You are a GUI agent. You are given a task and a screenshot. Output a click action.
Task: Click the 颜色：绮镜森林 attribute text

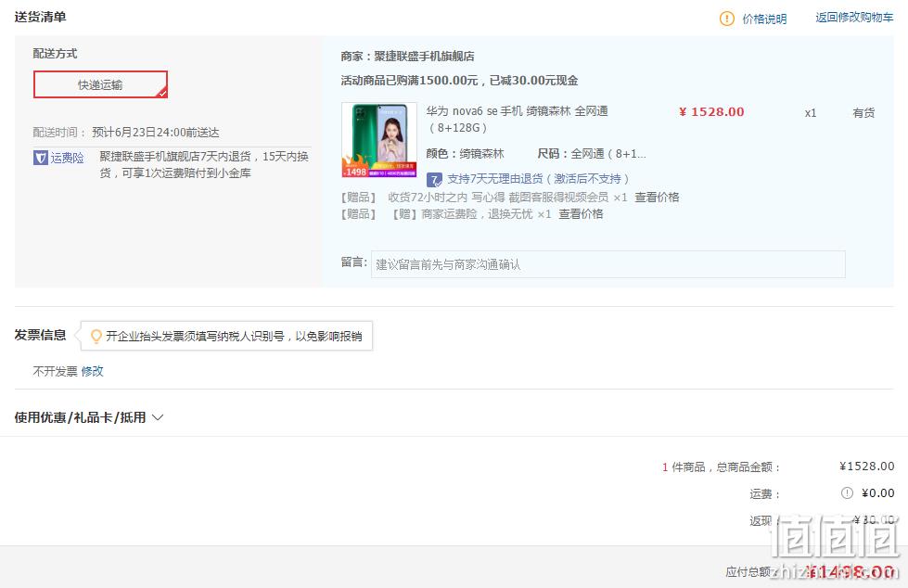tap(465, 154)
